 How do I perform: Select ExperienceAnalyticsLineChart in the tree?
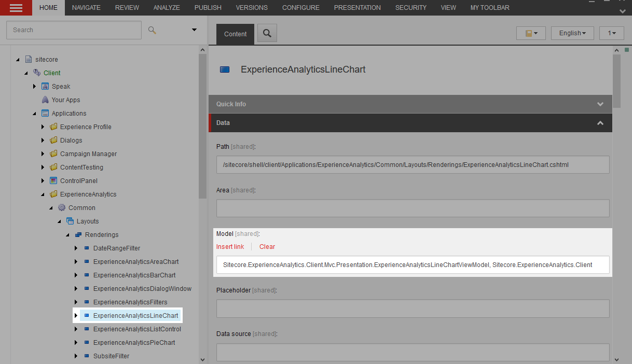135,315
